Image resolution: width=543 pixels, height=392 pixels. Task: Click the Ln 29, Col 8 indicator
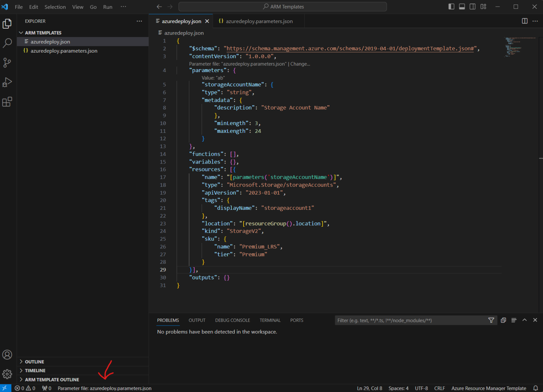click(x=369, y=388)
